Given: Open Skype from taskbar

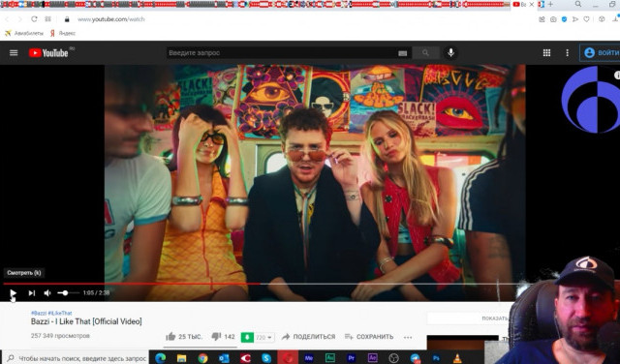Looking at the screenshot, I should click(x=266, y=358).
